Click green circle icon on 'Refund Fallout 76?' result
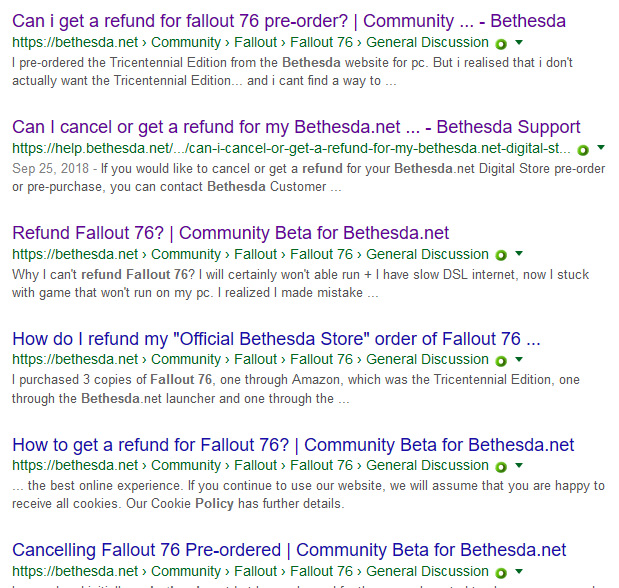Viewport: 619px width, 588px height. pos(501,255)
